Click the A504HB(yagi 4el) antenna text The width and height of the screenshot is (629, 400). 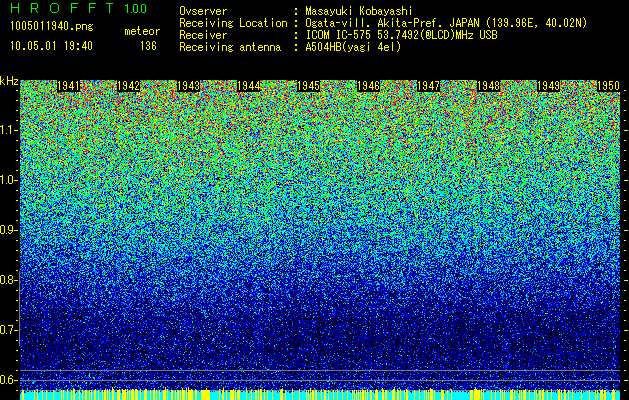(353, 47)
